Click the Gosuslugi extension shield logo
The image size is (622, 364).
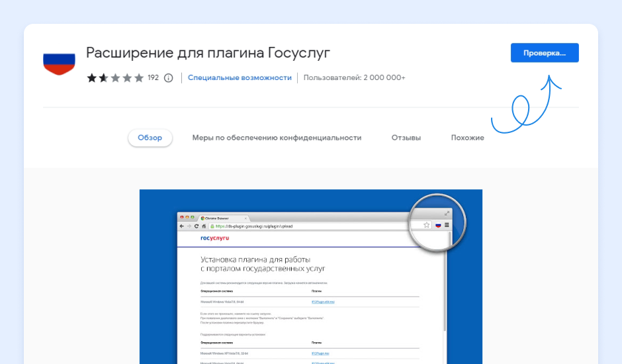click(x=59, y=64)
